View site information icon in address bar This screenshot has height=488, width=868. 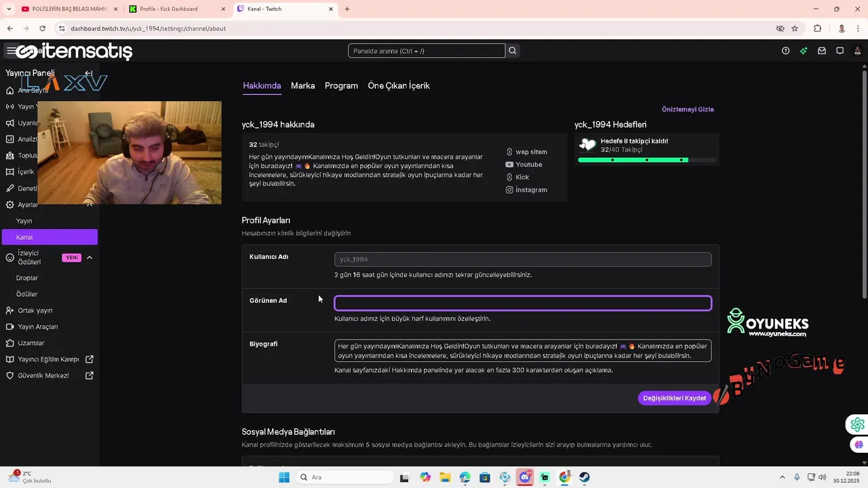coord(62,28)
